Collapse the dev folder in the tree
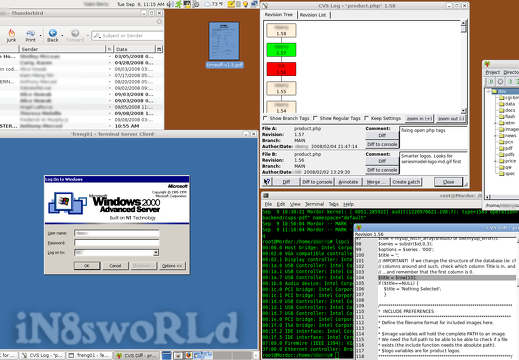 (489, 91)
